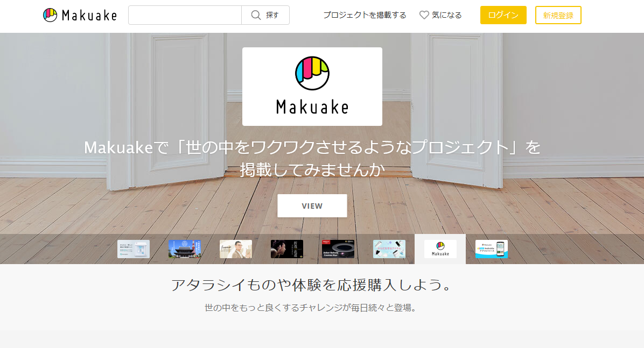Click the Makuake logo in the header

(x=80, y=15)
